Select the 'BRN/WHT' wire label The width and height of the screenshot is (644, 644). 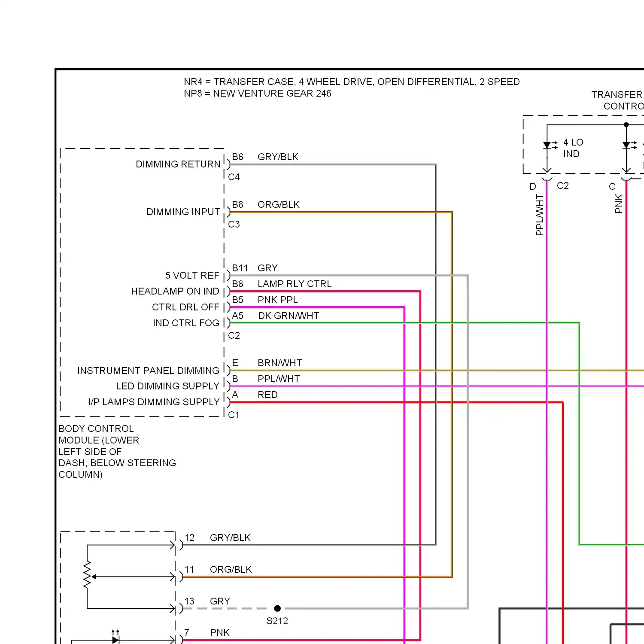pyautogui.click(x=280, y=363)
